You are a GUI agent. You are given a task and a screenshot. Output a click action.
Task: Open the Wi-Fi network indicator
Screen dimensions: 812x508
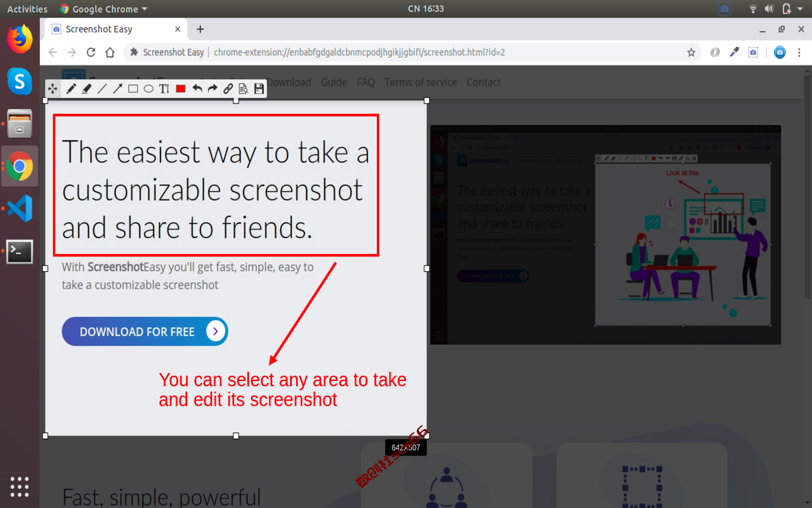[x=753, y=9]
